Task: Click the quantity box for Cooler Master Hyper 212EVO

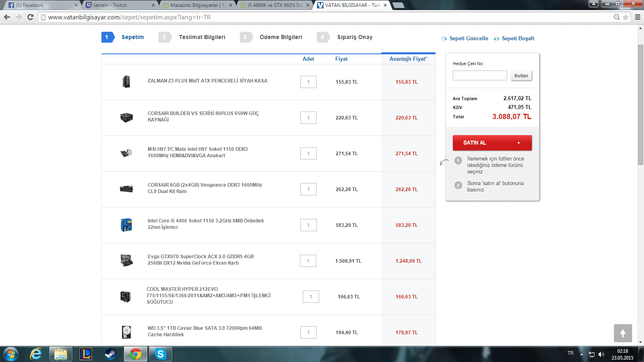Action: 311,296
